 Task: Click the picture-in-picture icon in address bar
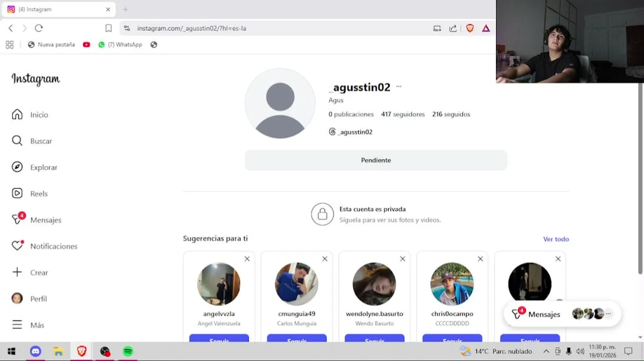coord(437,29)
